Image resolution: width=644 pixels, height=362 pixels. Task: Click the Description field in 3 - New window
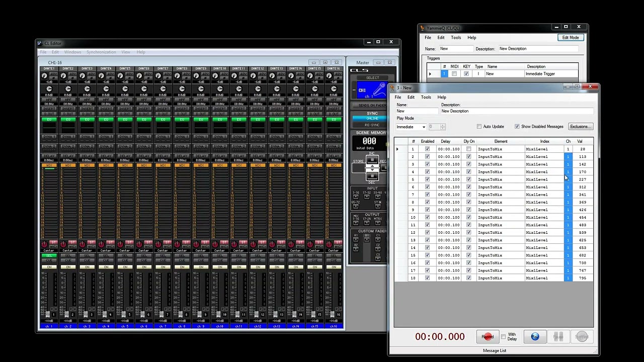click(517, 111)
